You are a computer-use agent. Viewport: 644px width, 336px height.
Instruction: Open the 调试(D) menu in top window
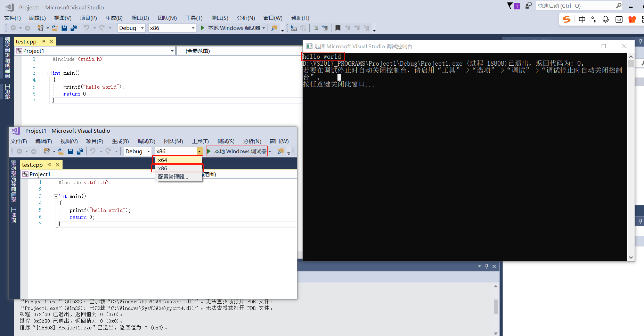tap(140, 18)
